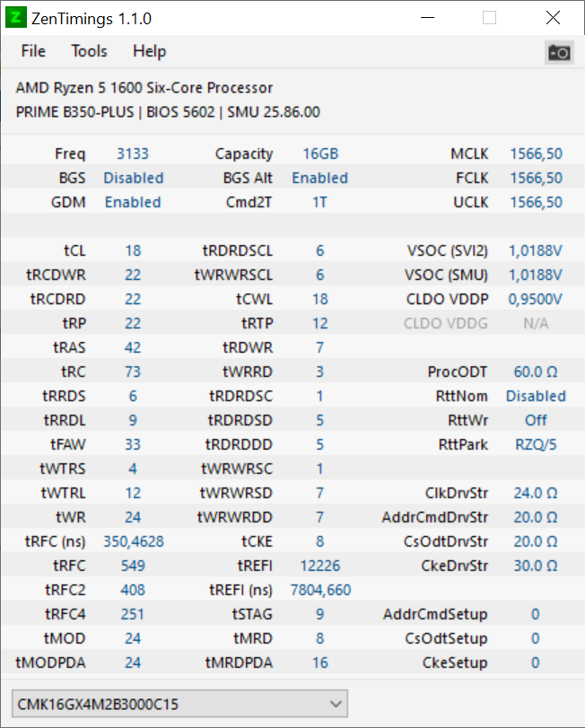The width and height of the screenshot is (585, 728).
Task: Click the camera screenshot icon
Action: point(558,53)
